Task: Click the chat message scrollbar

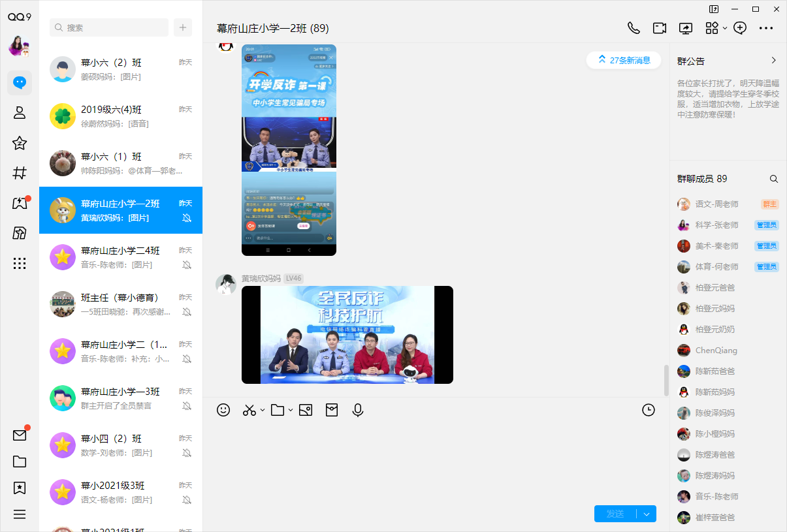Action: [666, 381]
